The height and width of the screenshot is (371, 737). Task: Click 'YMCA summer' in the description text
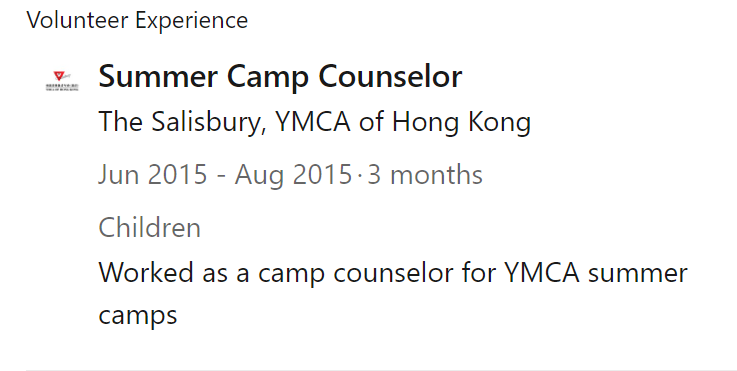pos(596,273)
